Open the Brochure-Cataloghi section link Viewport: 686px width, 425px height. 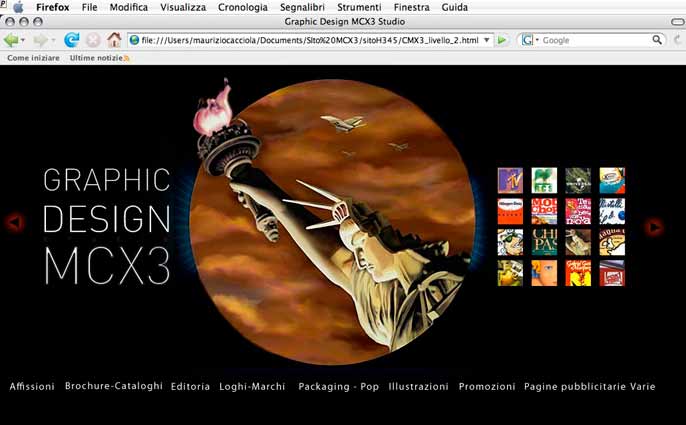click(114, 386)
